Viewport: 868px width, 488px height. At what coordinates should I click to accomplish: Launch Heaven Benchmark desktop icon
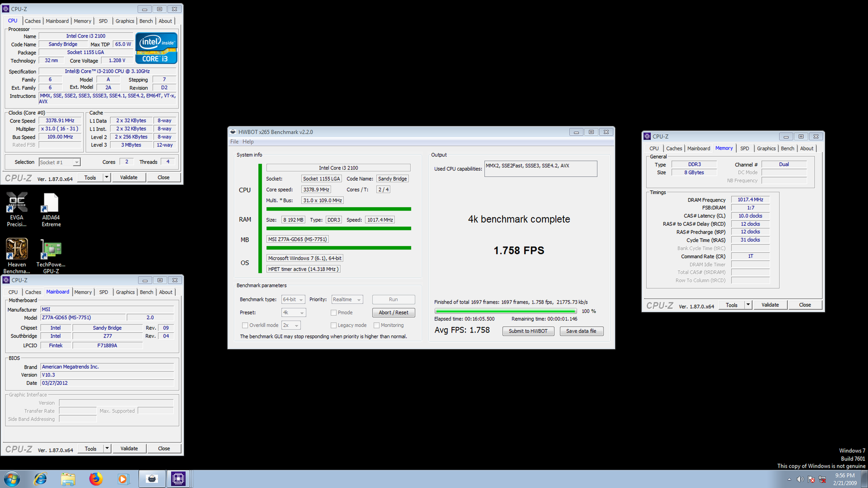[x=17, y=256]
